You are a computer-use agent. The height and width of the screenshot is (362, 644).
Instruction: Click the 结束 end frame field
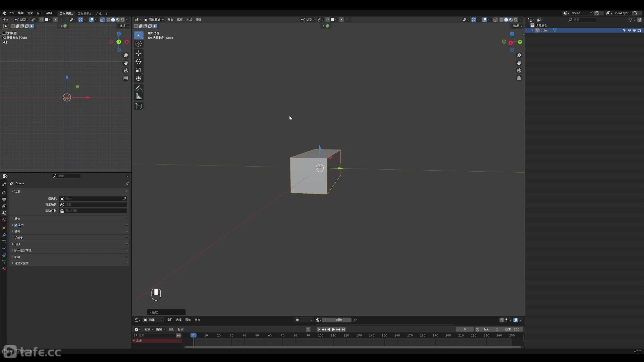point(513,329)
